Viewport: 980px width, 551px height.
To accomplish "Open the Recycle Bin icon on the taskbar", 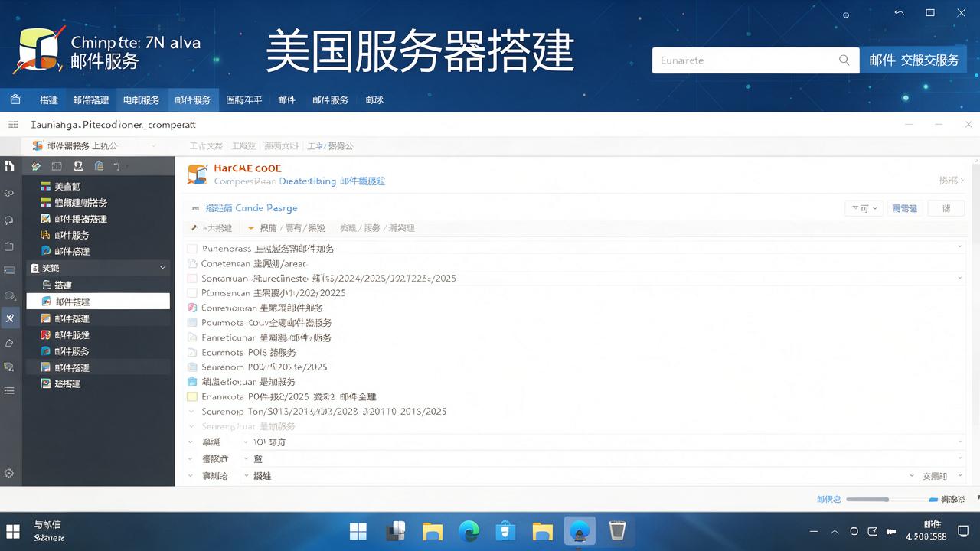I will 617,531.
